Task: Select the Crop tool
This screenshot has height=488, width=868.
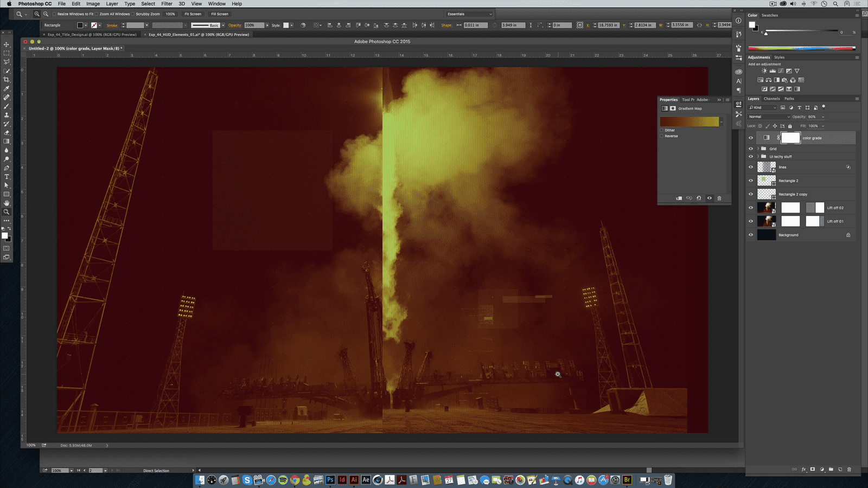Action: coord(7,80)
